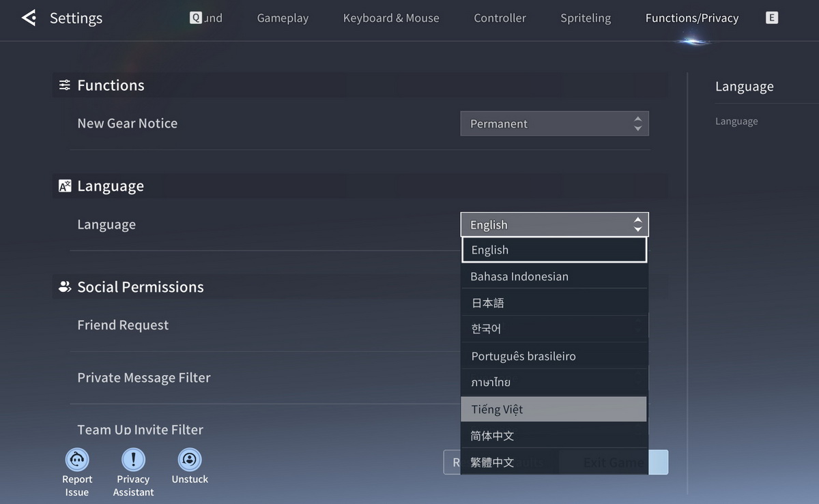Click the Social Permissions people icon
819x504 pixels.
click(65, 287)
